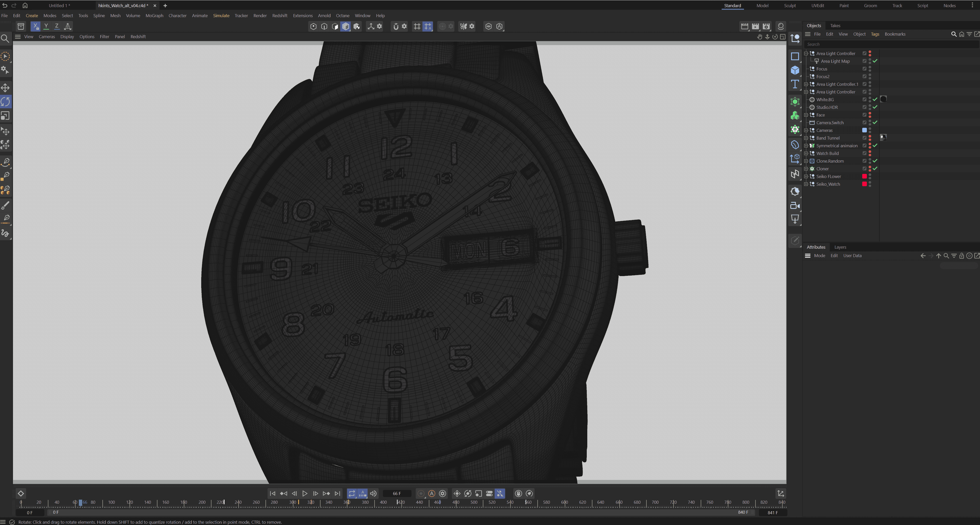Viewport: 980px width, 525px height.
Task: Select the Rotate tool in left toolbar
Action: 5,102
